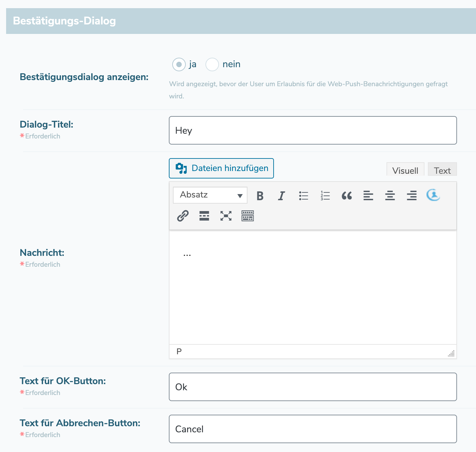Apply blockquote formatting

coord(346,196)
